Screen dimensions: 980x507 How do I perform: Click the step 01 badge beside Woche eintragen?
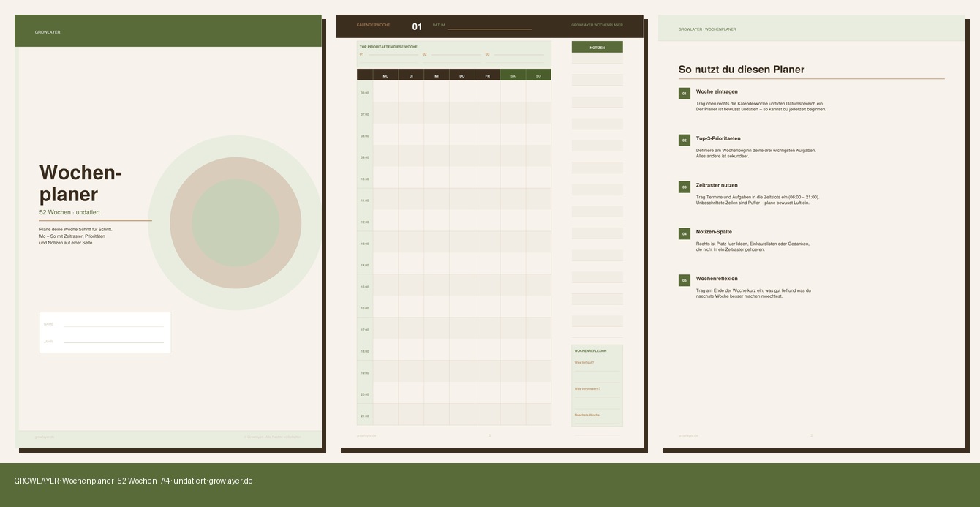tap(684, 94)
